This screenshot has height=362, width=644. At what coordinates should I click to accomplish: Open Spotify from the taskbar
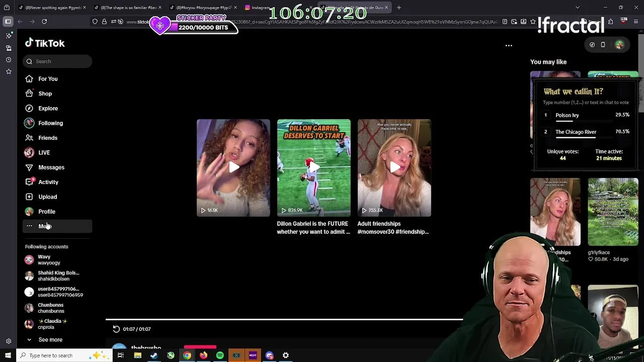tap(220, 355)
